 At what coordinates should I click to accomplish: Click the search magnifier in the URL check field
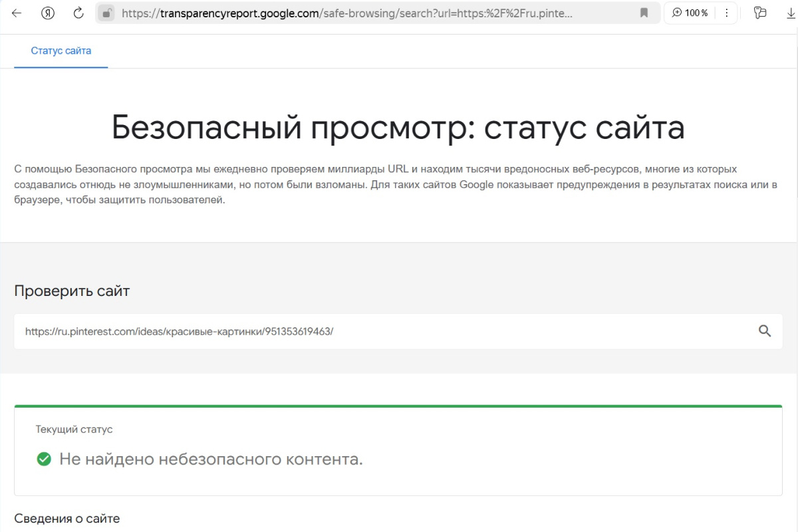pos(765,331)
